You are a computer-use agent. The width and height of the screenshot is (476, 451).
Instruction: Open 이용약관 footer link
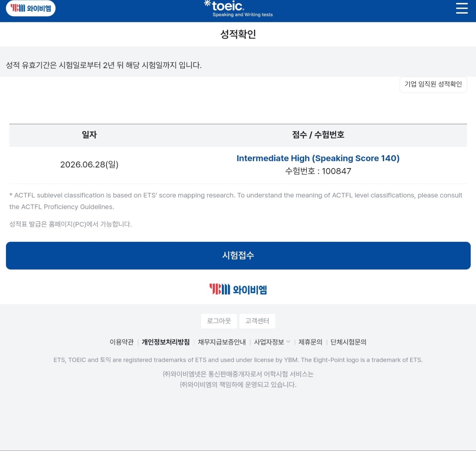coord(122,342)
